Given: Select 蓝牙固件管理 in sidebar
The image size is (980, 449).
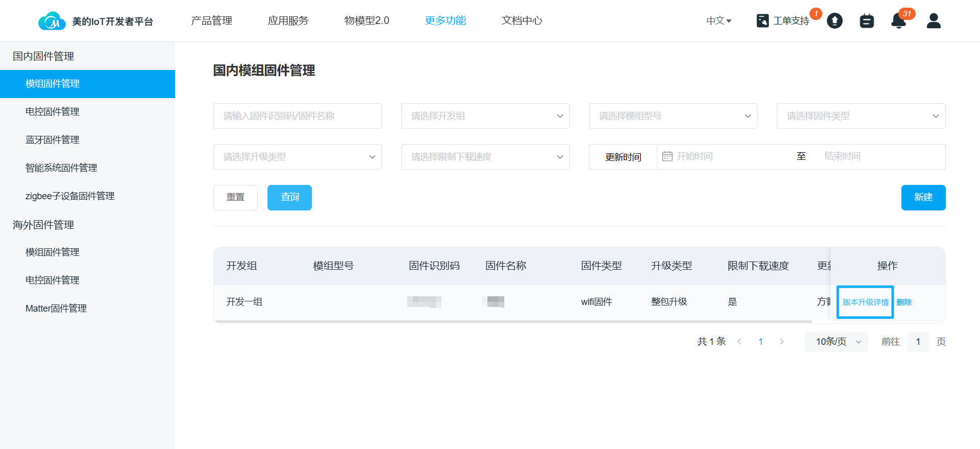Looking at the screenshot, I should pyautogui.click(x=53, y=139).
